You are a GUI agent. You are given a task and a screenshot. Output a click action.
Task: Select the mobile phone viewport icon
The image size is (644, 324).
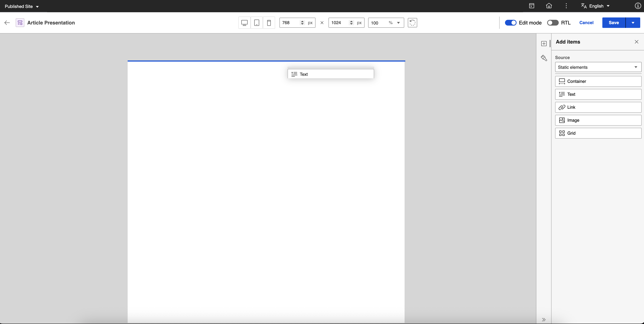click(269, 23)
